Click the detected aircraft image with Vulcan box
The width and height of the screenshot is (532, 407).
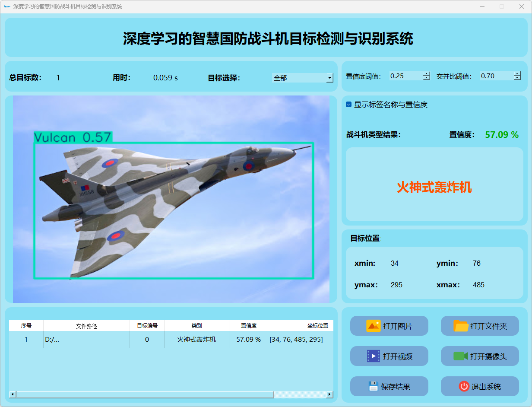[171, 199]
